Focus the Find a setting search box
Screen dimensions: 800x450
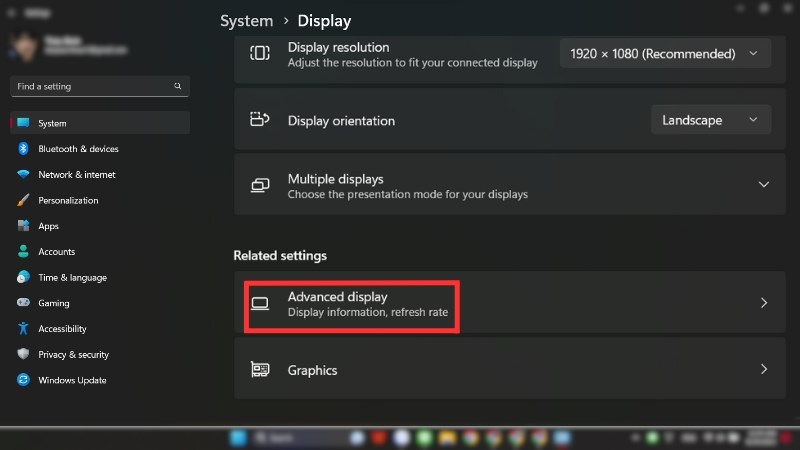click(100, 86)
